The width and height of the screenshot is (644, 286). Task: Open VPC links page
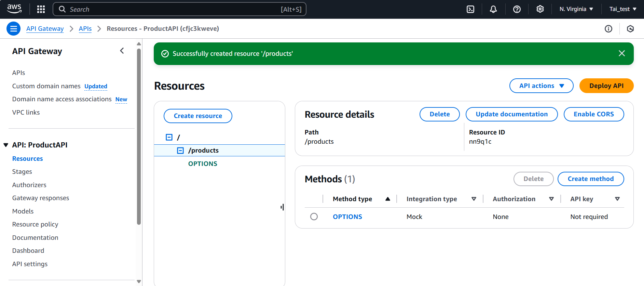tap(26, 113)
